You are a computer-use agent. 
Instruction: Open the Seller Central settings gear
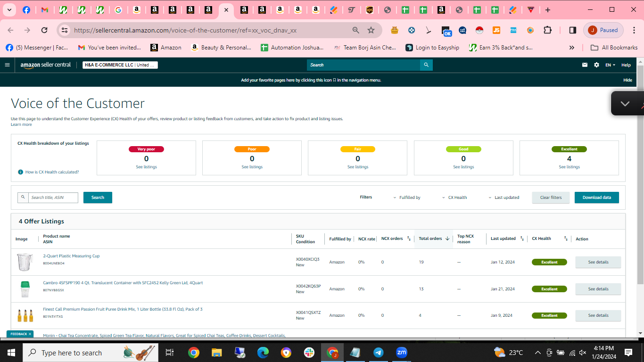[x=596, y=65]
